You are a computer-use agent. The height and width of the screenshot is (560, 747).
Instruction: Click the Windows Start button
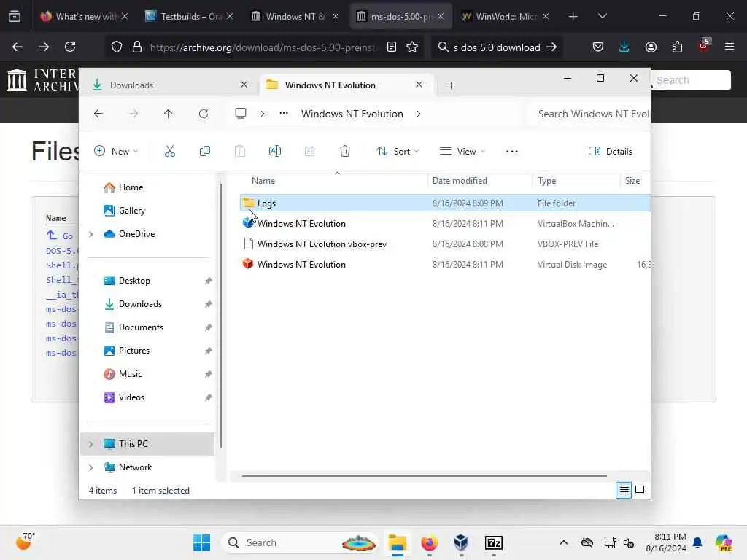click(201, 542)
